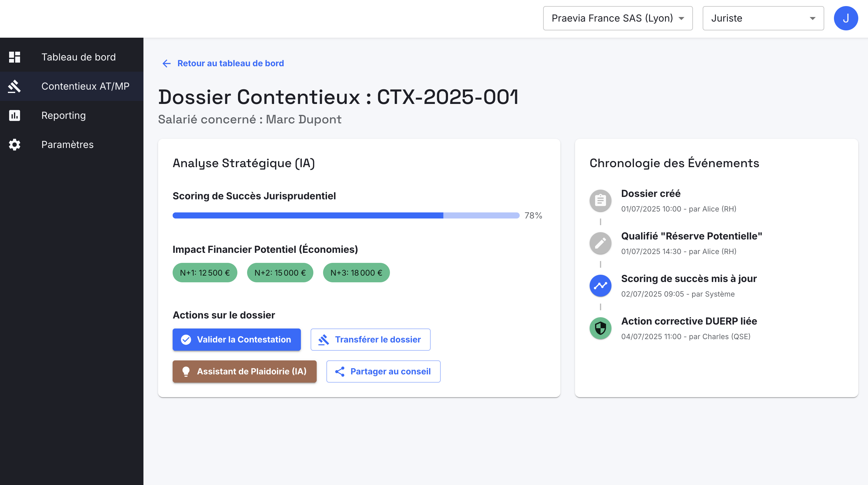Click the pencil icon for Qualifié Réserve Potentielle

pos(600,243)
